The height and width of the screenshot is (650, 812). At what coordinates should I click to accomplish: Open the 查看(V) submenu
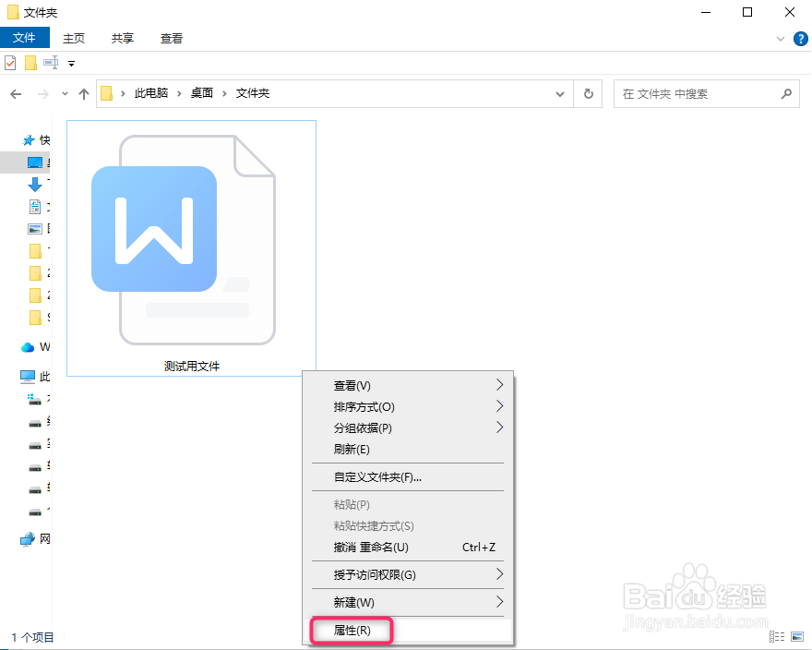tap(408, 386)
